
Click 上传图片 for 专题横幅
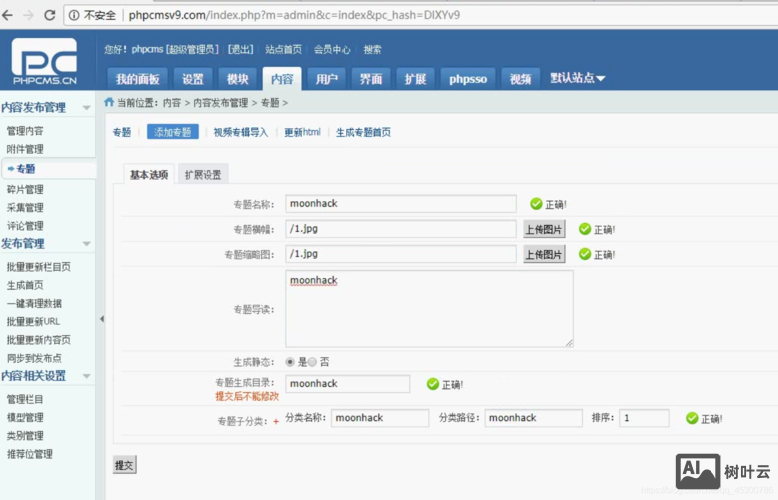click(x=544, y=230)
